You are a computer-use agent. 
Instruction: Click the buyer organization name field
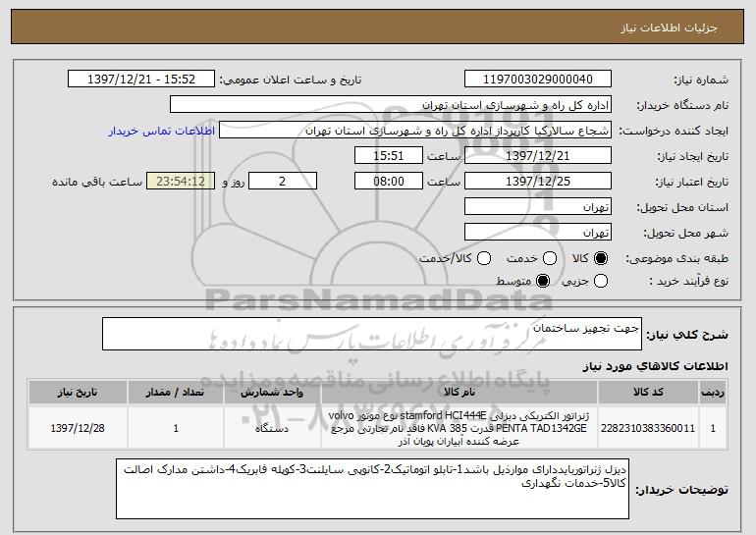tap(391, 105)
